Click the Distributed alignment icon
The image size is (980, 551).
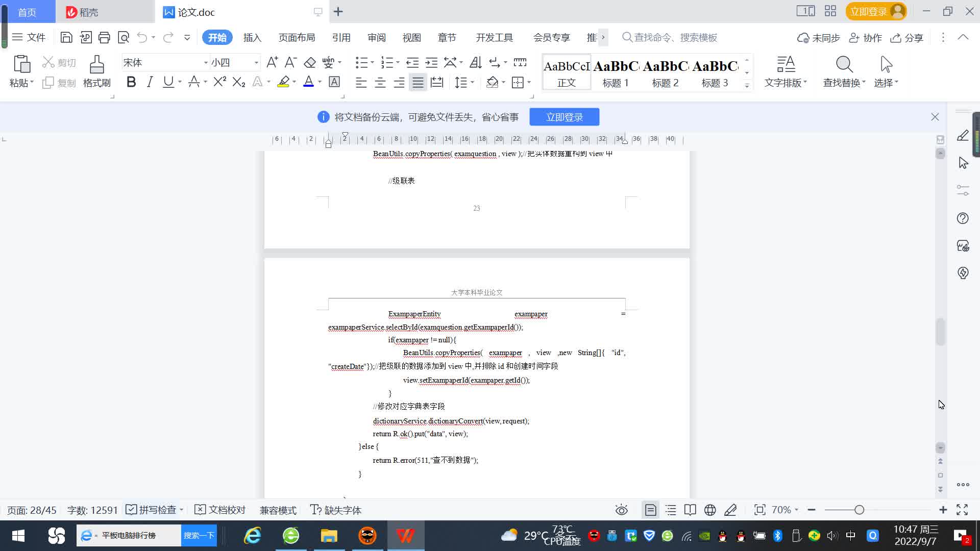437,82
